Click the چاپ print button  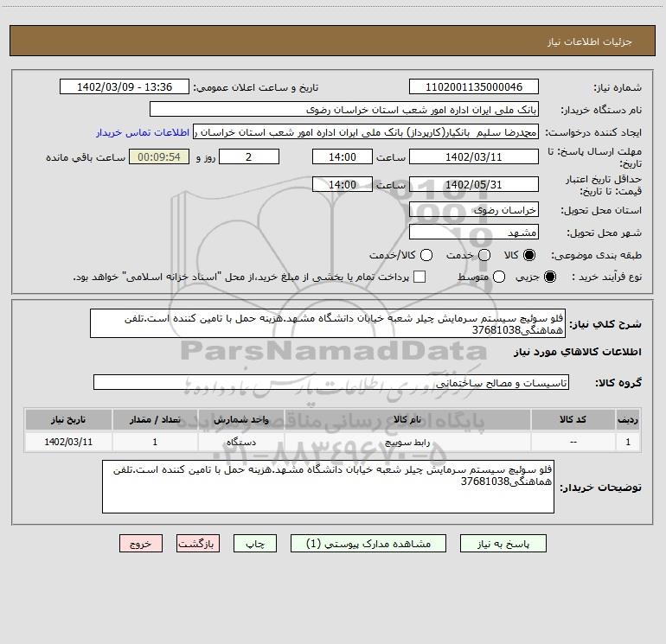pos(255,544)
